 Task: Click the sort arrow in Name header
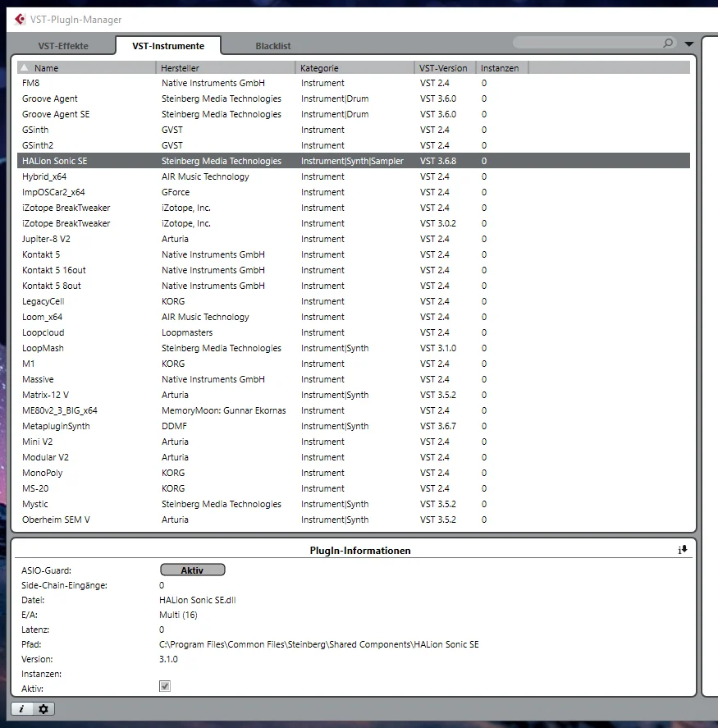tap(24, 67)
